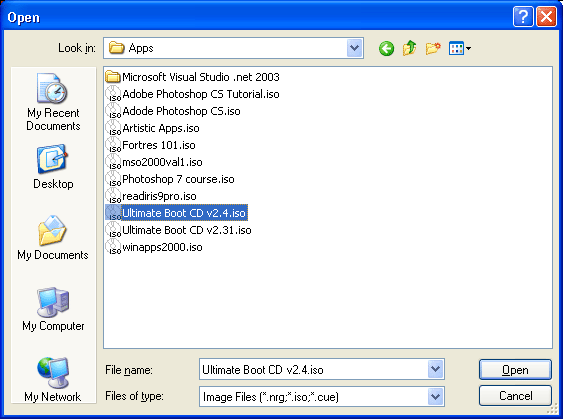563x419 pixels.
Task: Click the help question mark button
Action: coord(523,17)
